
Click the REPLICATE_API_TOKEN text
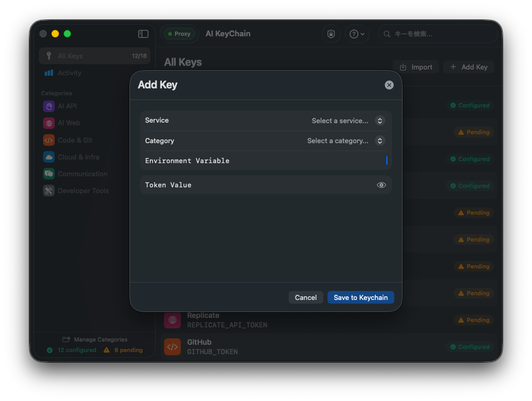click(x=227, y=325)
